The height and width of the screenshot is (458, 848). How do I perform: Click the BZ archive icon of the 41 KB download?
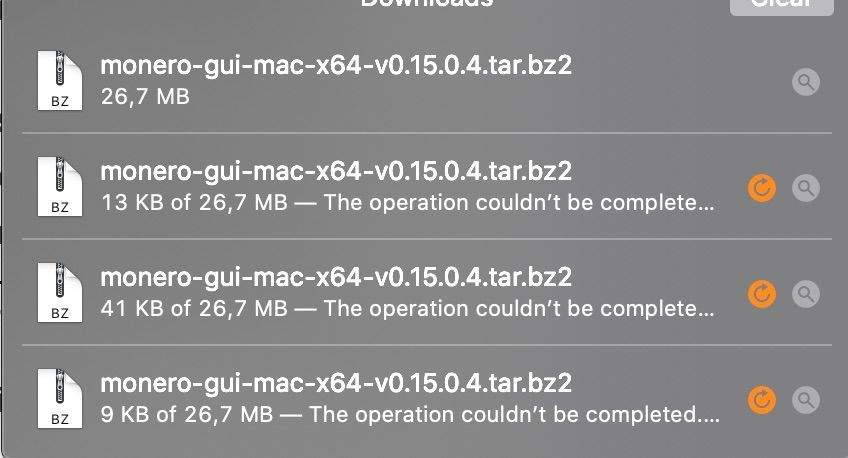point(59,293)
